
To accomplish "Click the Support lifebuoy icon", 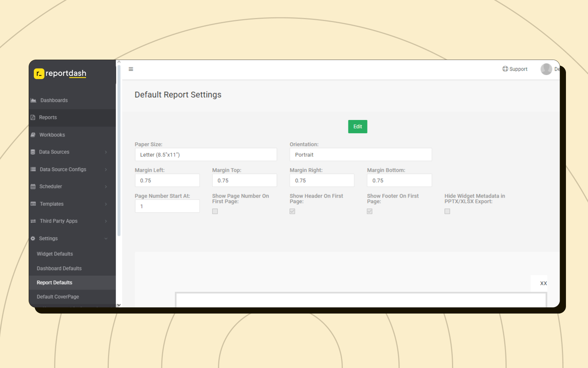I will click(x=505, y=69).
